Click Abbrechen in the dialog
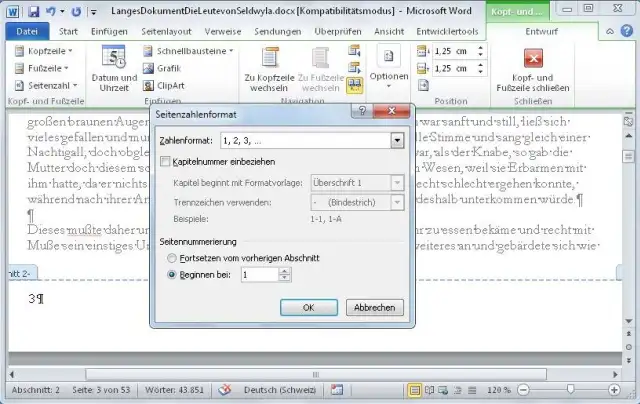 374,307
